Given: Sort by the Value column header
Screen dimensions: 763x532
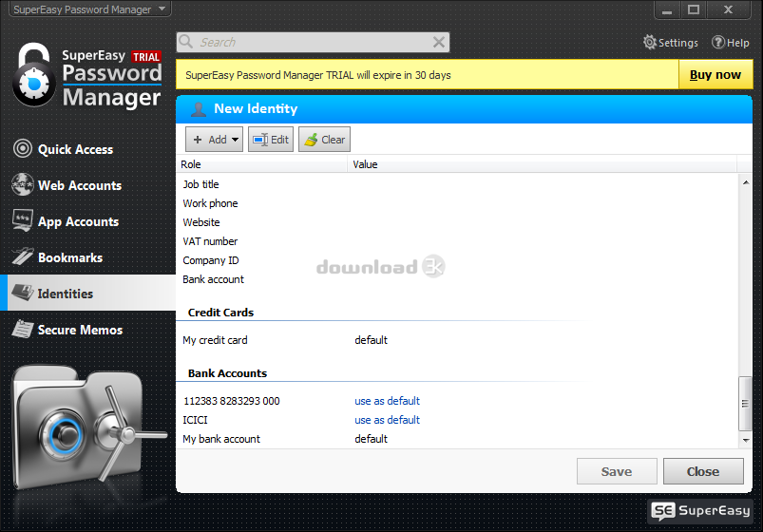Looking at the screenshot, I should (542, 164).
